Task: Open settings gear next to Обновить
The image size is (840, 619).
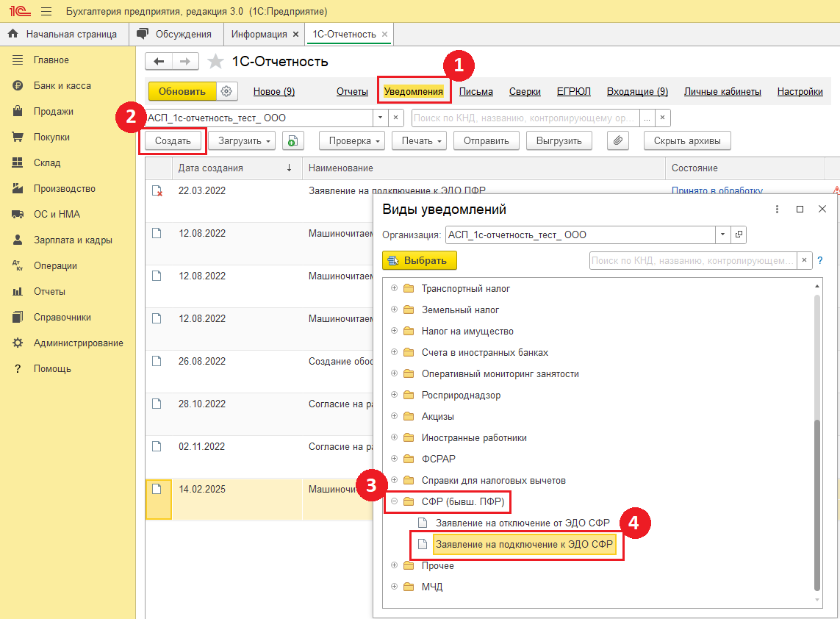Action: 226,92
